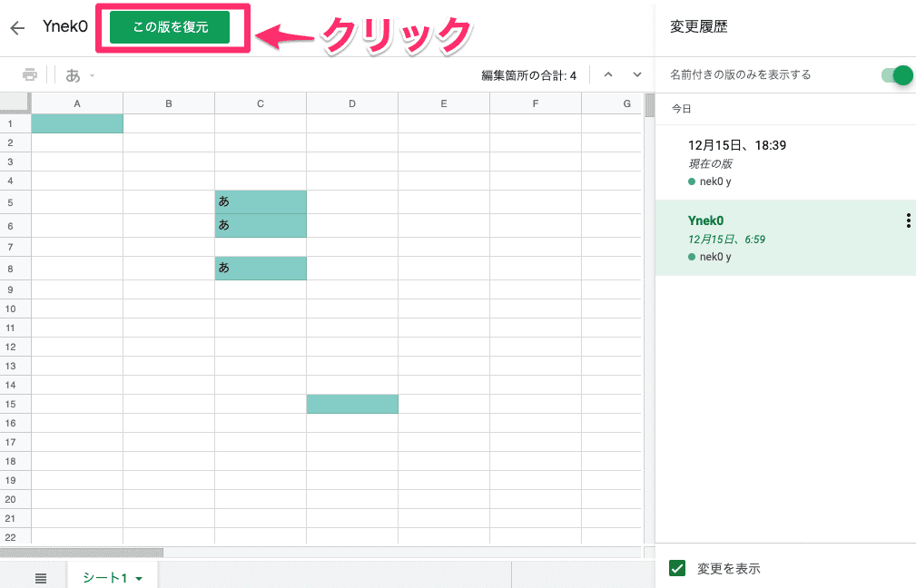Click highlighted cell C5 containing あ
Viewport: 916px width, 588px height.
coord(261,201)
